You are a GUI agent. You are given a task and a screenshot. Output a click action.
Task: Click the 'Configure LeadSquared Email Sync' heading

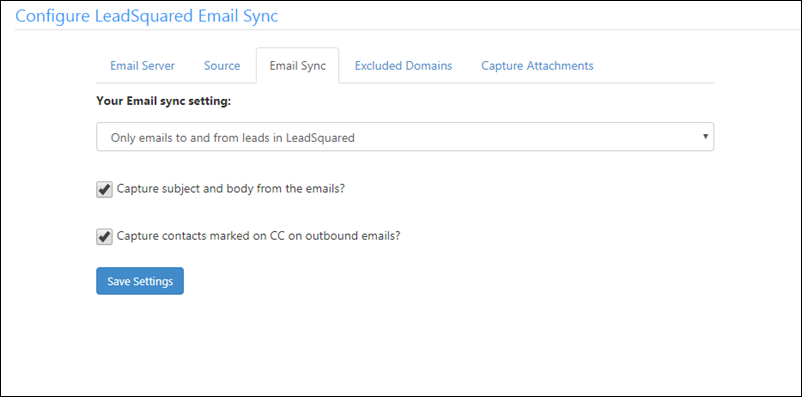pyautogui.click(x=147, y=15)
